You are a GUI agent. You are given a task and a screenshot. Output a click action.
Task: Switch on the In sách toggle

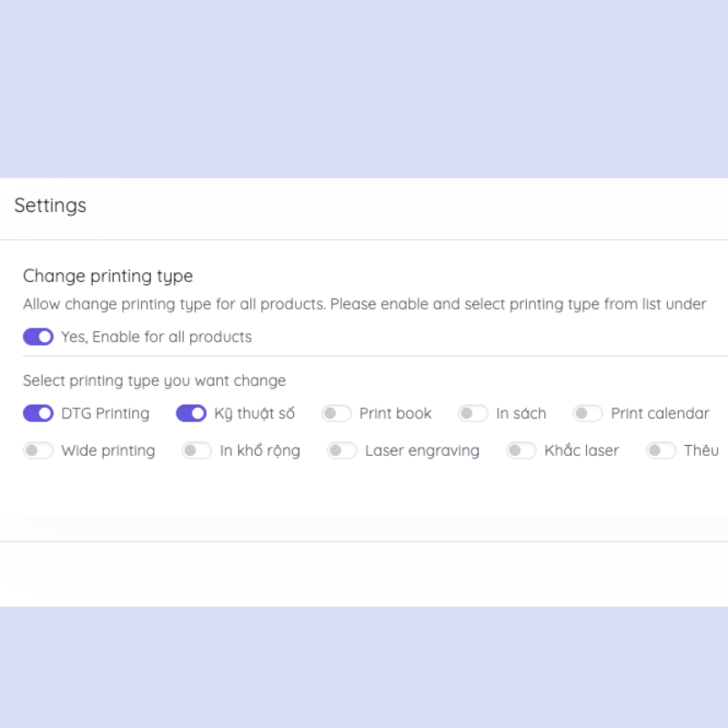pyautogui.click(x=473, y=413)
